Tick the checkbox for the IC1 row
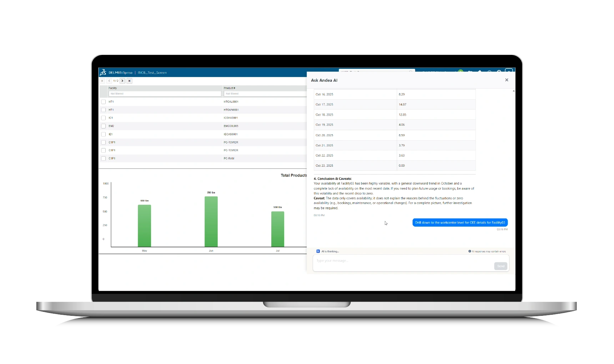Viewport: 614px width, 364px height. [x=104, y=118]
